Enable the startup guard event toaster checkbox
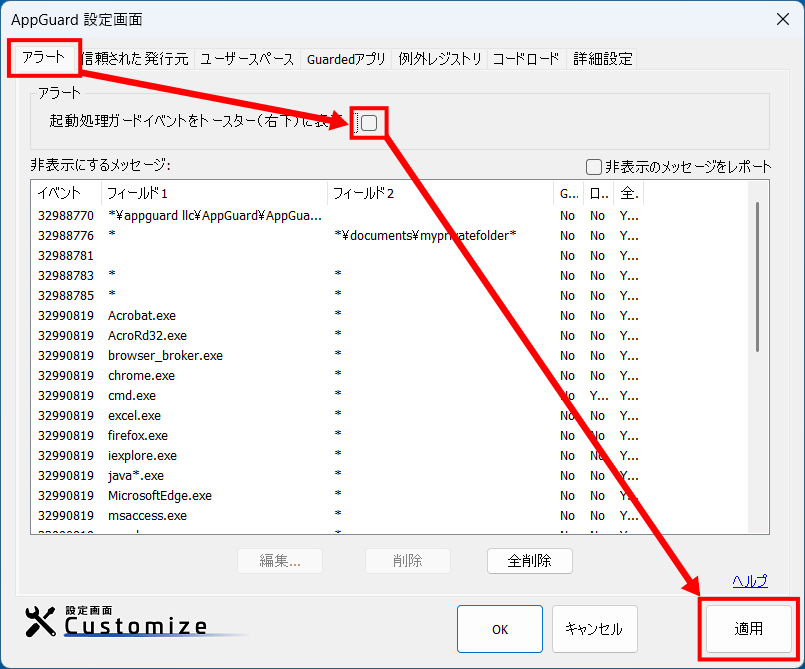805x669 pixels. (369, 122)
